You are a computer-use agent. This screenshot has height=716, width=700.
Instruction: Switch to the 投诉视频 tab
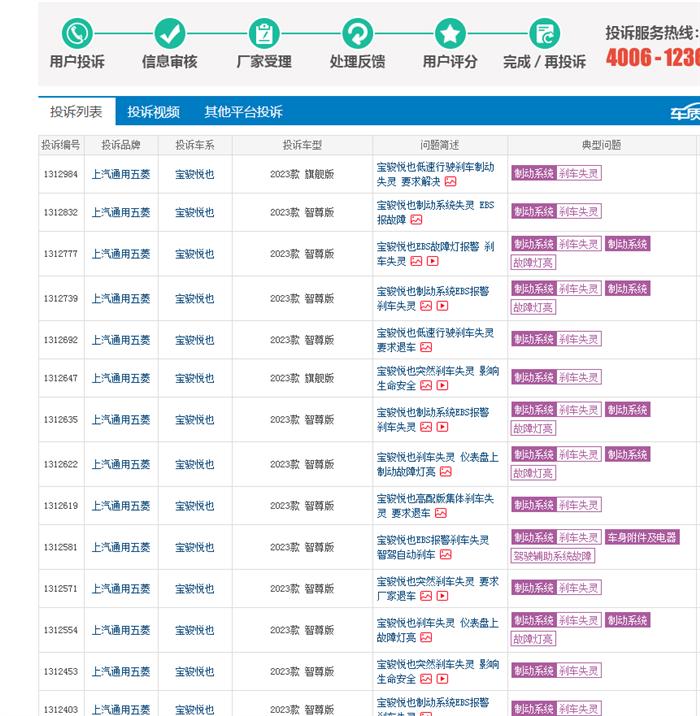click(153, 112)
